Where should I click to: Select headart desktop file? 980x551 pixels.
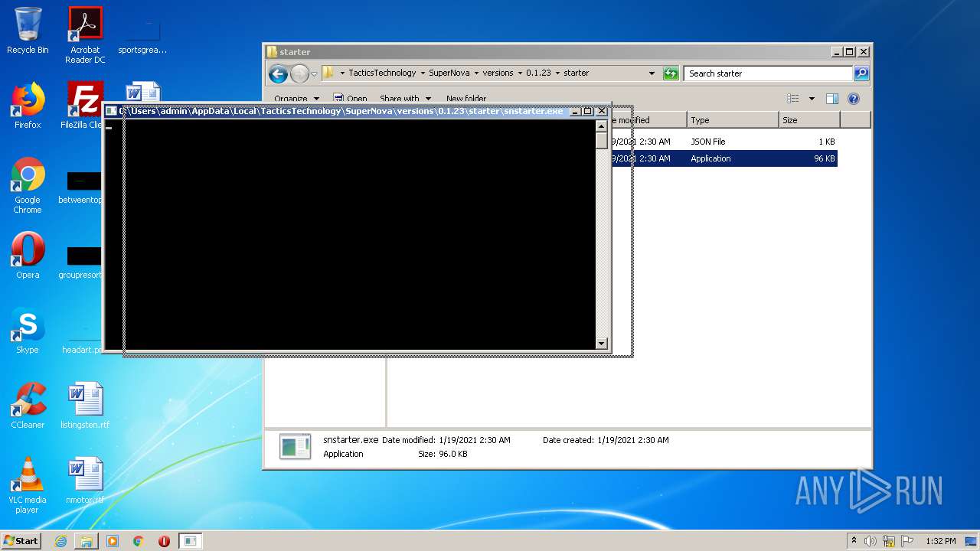click(x=83, y=338)
